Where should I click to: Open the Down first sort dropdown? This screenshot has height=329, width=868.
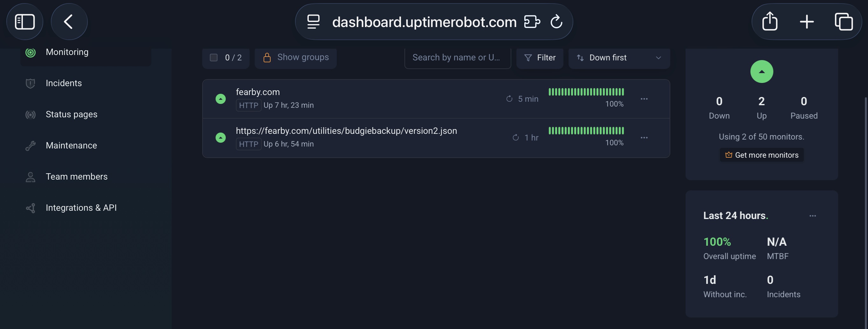coord(619,58)
